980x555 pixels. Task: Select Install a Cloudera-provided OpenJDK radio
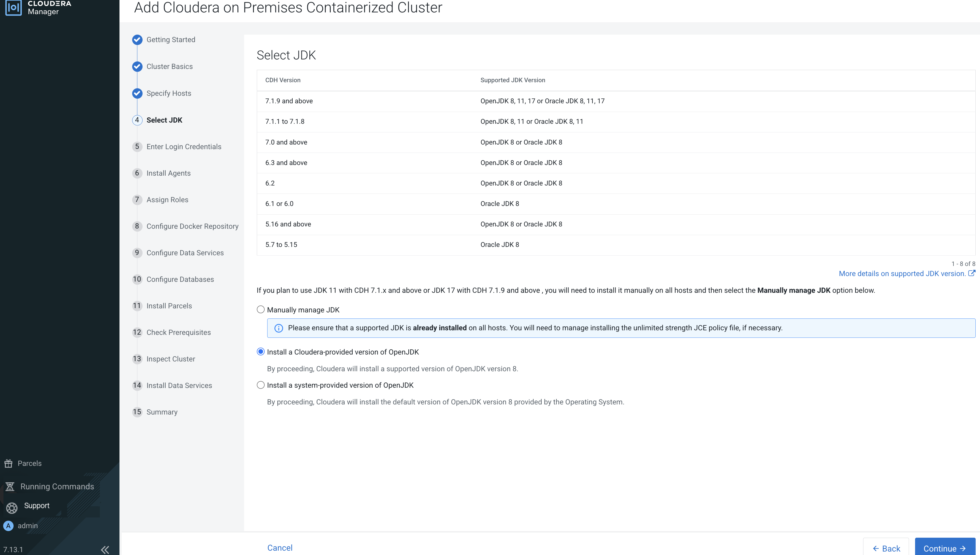(261, 352)
